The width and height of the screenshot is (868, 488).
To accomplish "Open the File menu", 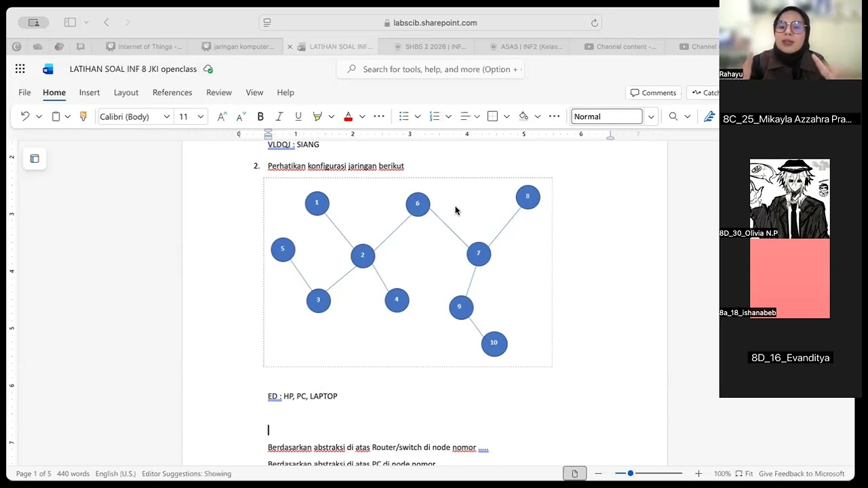I will [24, 92].
